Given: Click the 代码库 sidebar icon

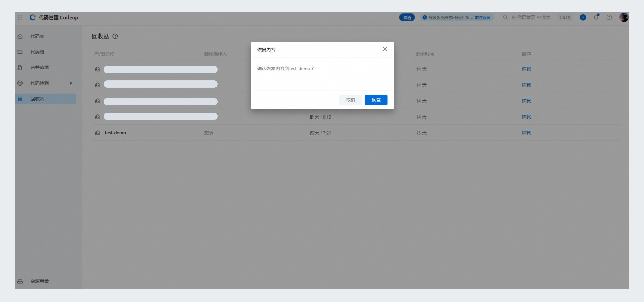Looking at the screenshot, I should point(20,37).
